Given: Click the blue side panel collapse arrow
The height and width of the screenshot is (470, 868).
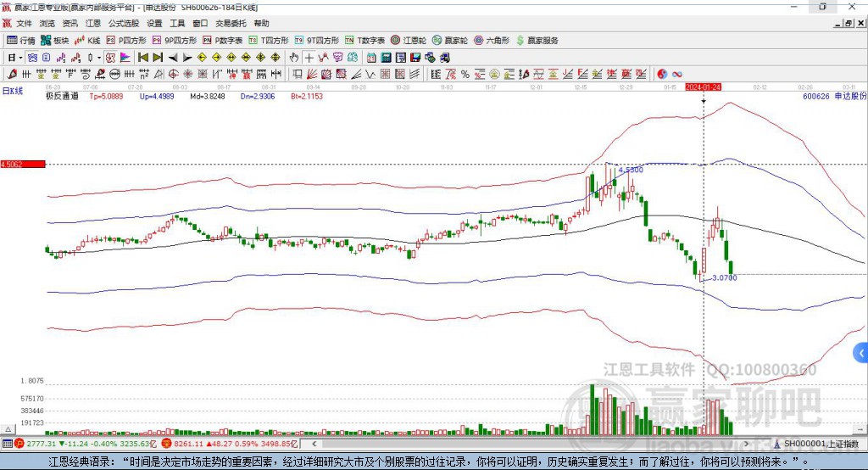Looking at the screenshot, I should 861,353.
